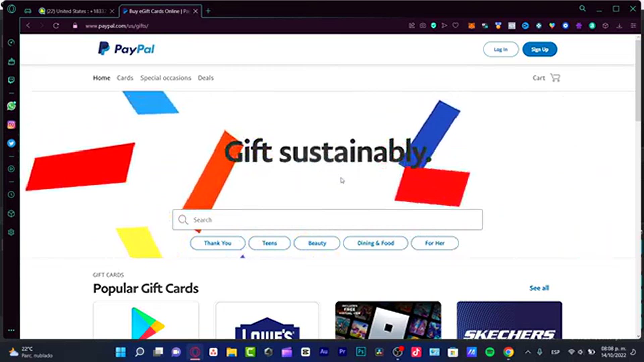Click the search magnifier inside search box

click(183, 220)
